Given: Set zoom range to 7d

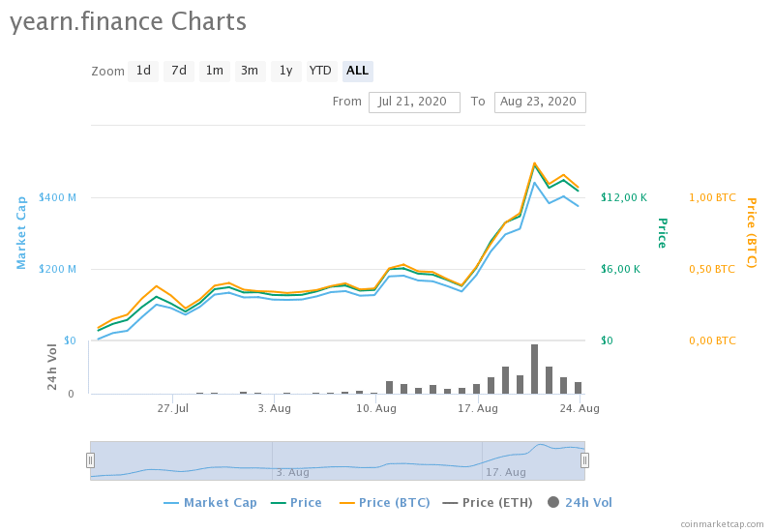Looking at the screenshot, I should coord(178,71).
